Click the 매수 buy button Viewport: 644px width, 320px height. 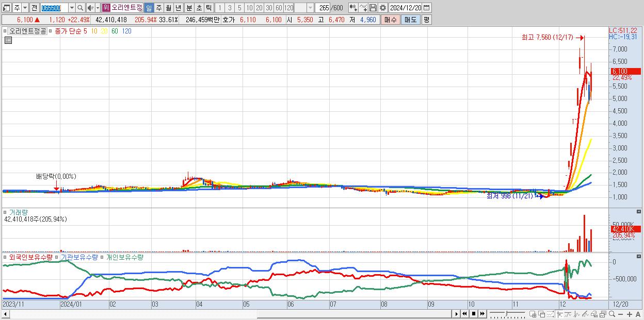point(390,20)
